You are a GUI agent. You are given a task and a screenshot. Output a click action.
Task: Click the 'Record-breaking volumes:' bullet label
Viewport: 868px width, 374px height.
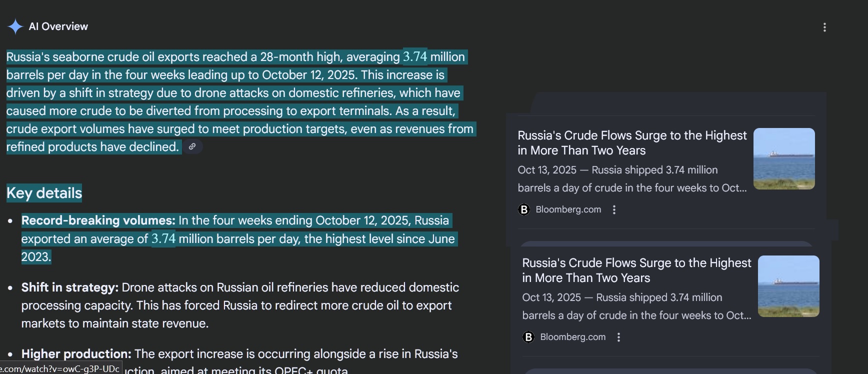click(x=98, y=220)
